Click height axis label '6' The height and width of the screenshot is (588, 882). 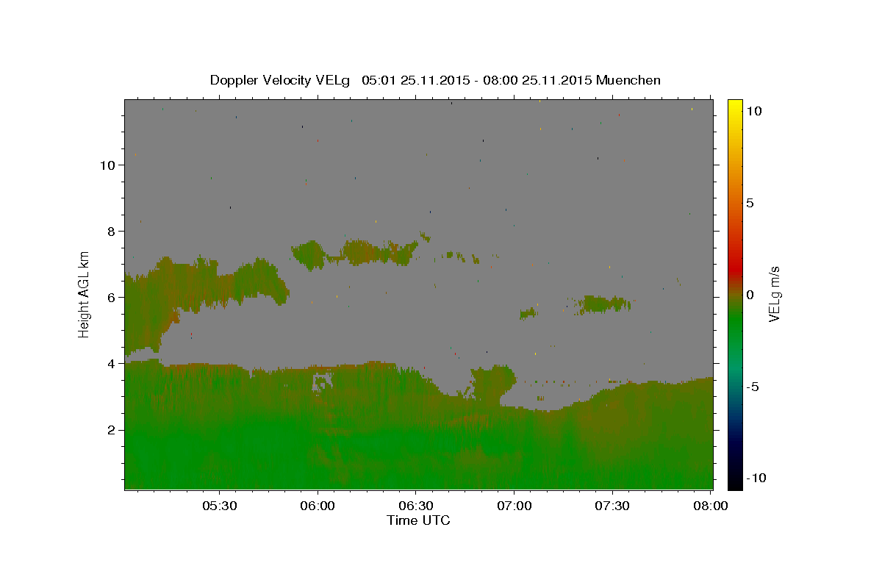pyautogui.click(x=112, y=297)
